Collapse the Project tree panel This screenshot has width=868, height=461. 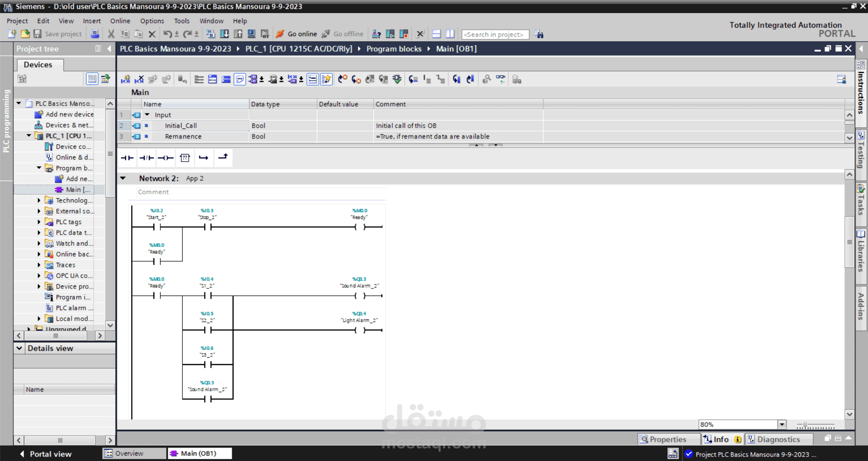(x=109, y=48)
